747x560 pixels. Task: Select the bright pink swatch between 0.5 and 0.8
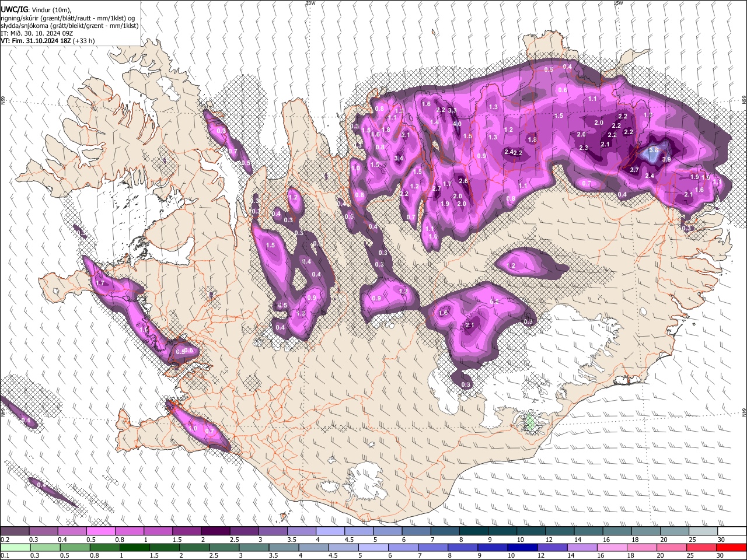pyautogui.click(x=100, y=531)
